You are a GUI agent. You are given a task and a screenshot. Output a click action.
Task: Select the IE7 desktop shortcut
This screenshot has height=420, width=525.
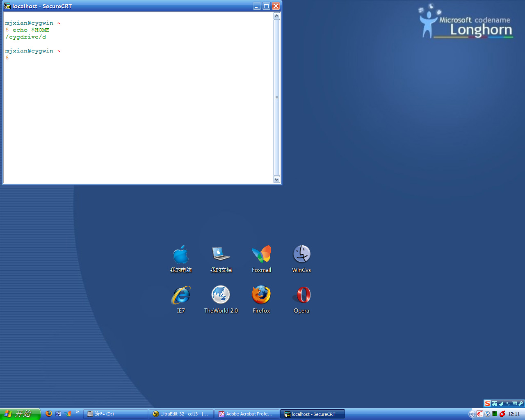(x=181, y=299)
